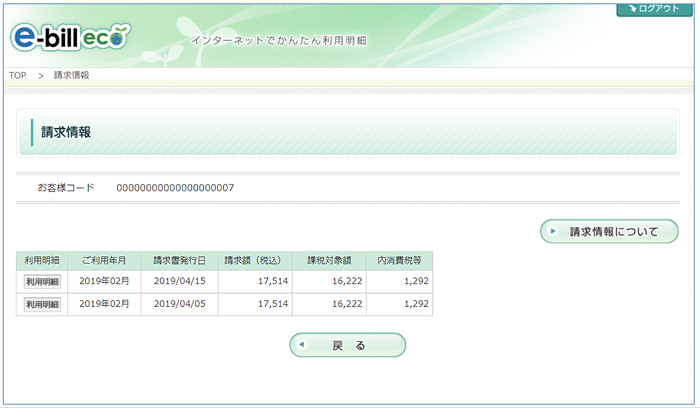Select the お客様コード number value

pyautogui.click(x=175, y=187)
